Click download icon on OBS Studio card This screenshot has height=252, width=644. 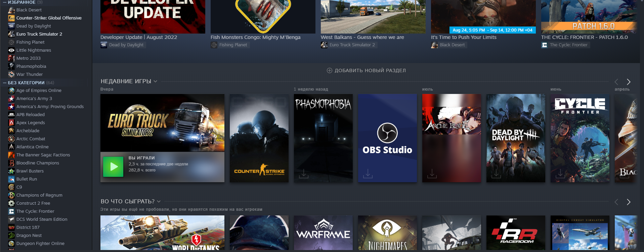pyautogui.click(x=368, y=173)
